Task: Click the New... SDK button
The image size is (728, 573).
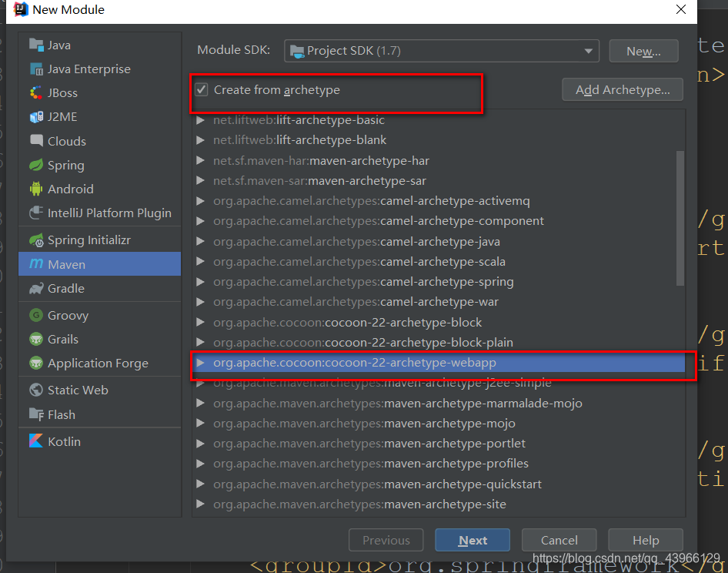Action: click(643, 51)
